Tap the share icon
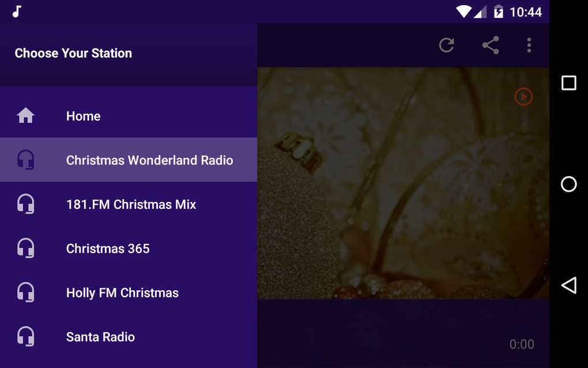This screenshot has width=588, height=368. click(491, 45)
